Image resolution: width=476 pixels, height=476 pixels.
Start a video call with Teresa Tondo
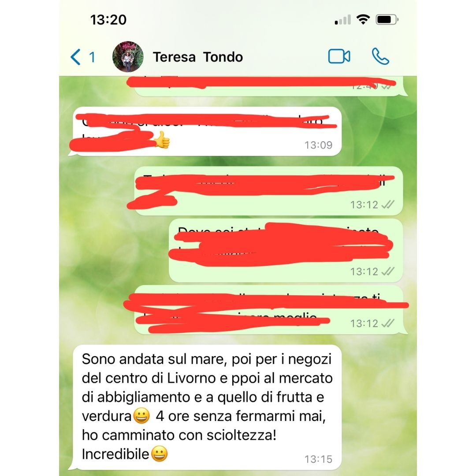(x=339, y=56)
